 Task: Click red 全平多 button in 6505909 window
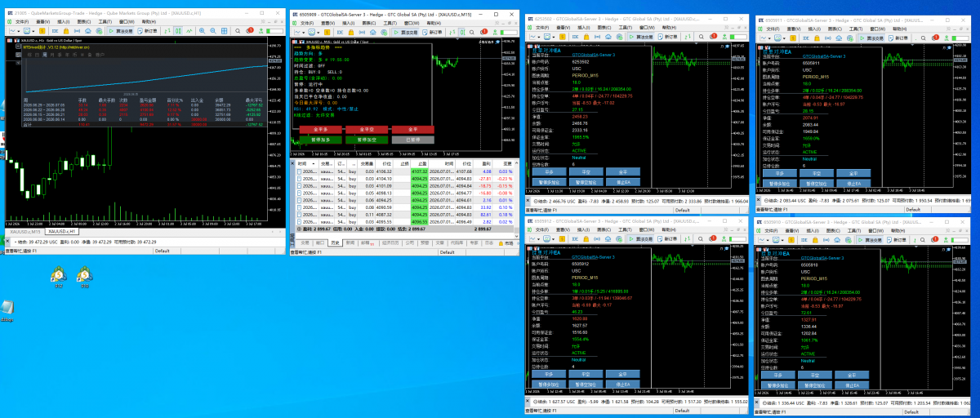click(321, 130)
